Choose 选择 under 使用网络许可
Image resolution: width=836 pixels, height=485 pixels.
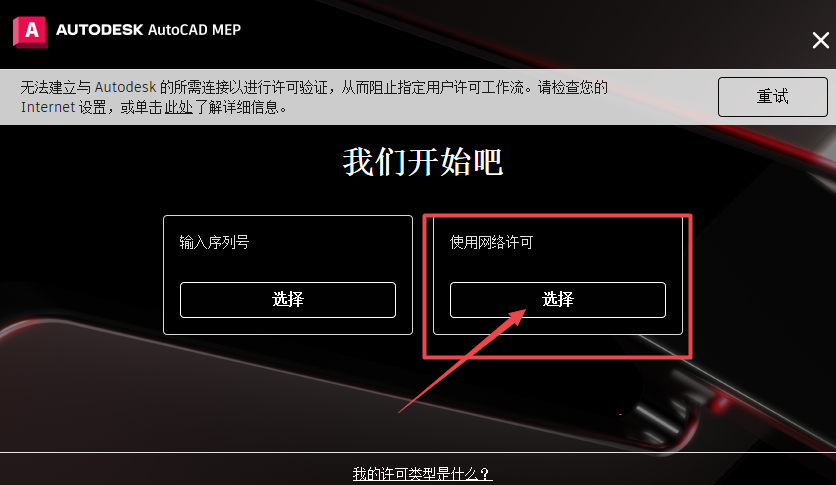558,300
